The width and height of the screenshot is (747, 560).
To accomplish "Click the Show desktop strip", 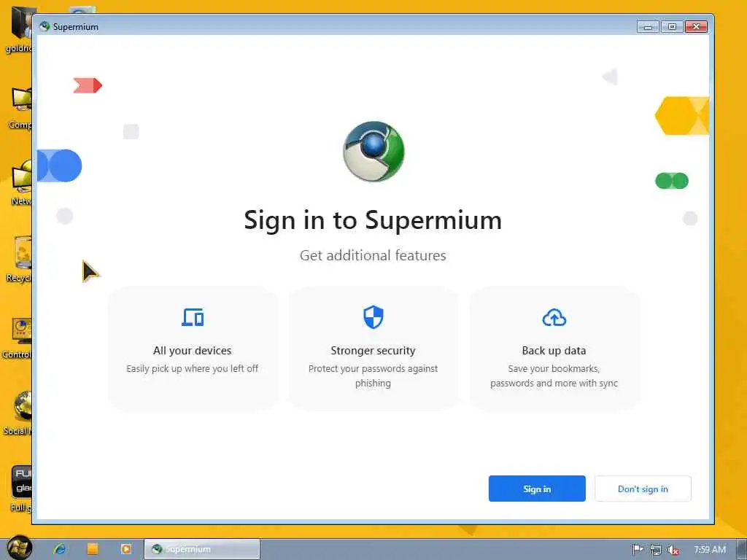I will [x=741, y=549].
